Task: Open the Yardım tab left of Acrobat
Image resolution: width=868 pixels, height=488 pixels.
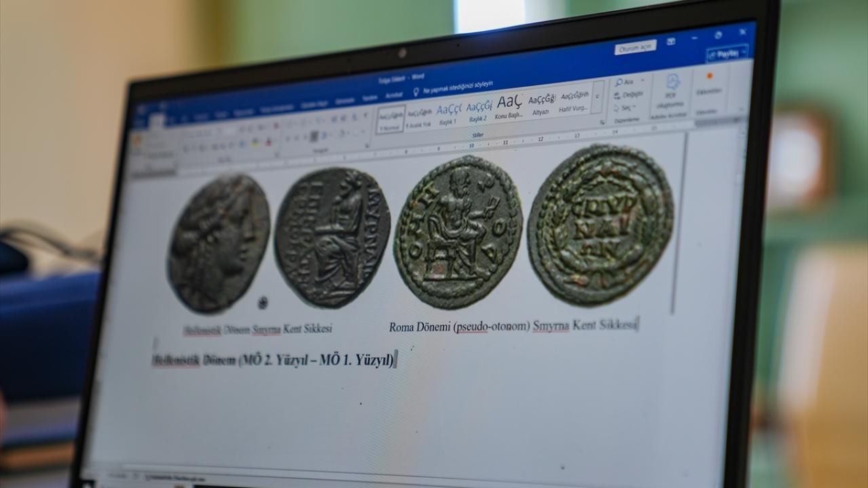Action: tap(370, 98)
